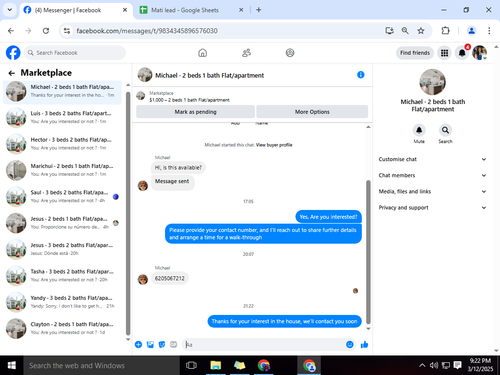
Task: View site information icon in address bar
Action: (x=67, y=31)
